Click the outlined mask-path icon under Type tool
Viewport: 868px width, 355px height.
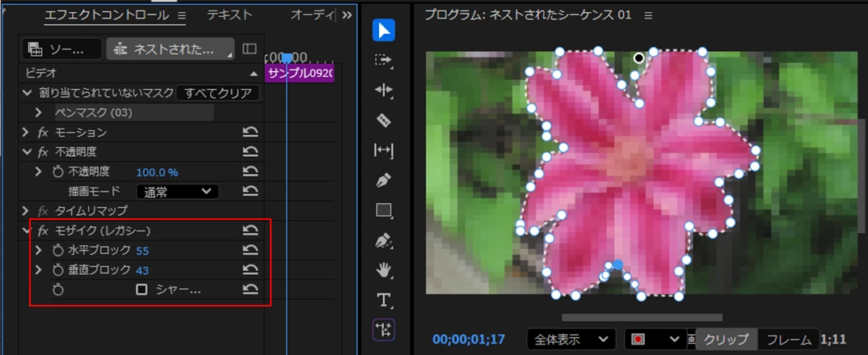point(384,330)
